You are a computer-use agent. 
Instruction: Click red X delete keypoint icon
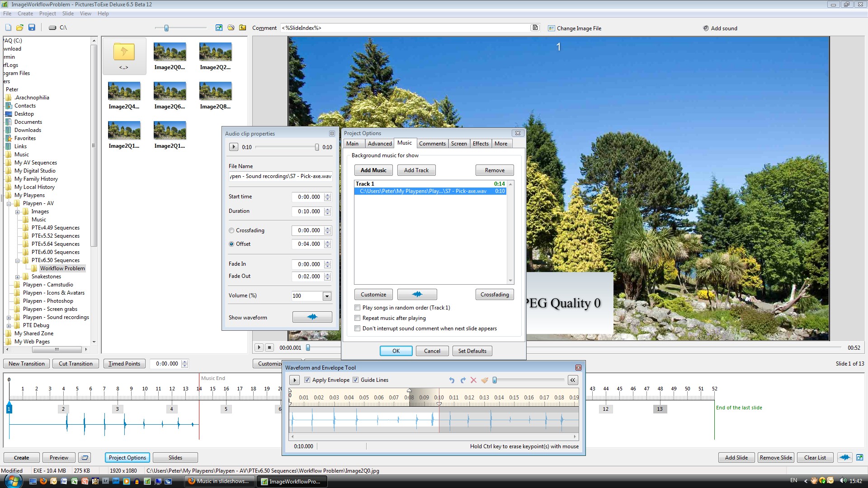click(473, 380)
